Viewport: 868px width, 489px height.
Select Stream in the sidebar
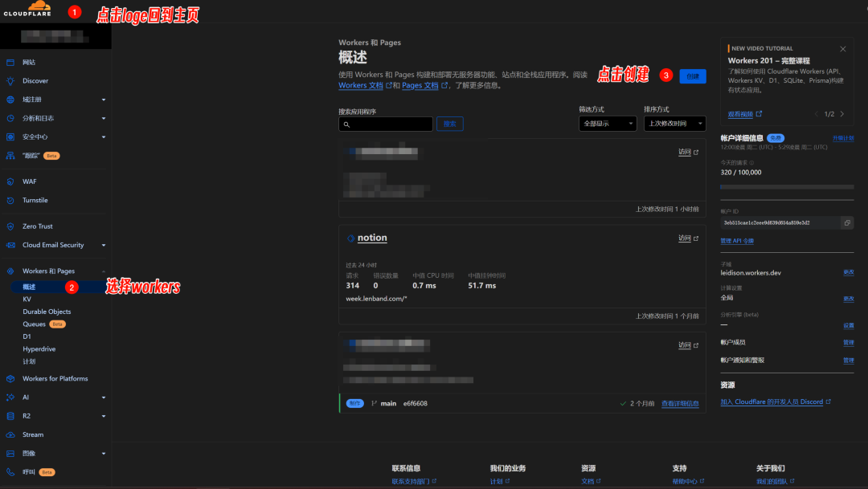click(x=31, y=434)
